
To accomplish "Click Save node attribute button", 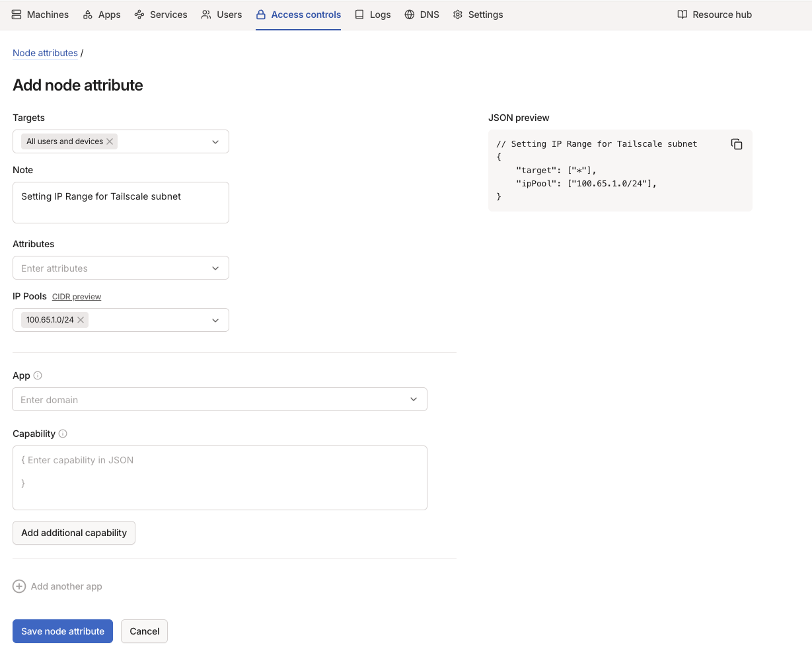I will tap(63, 631).
